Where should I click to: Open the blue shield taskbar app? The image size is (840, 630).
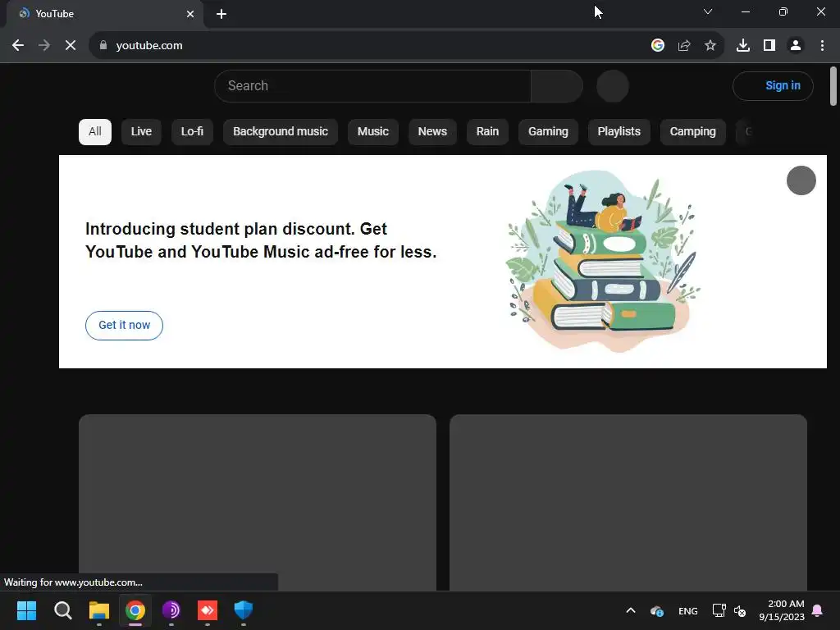[x=243, y=610]
